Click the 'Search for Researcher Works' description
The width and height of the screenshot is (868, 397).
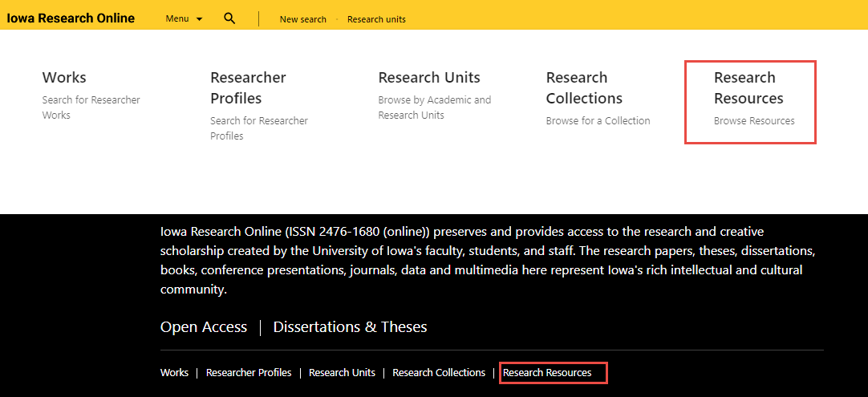coord(91,107)
